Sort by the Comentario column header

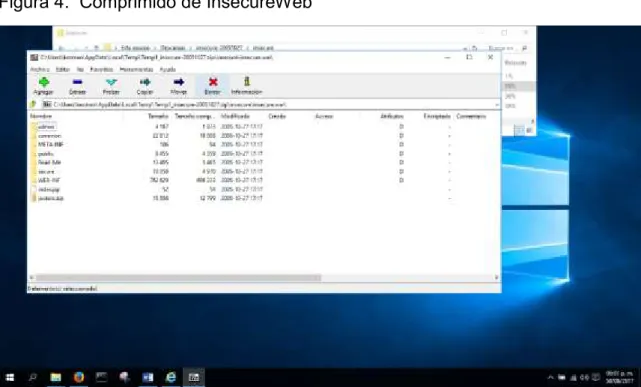[x=471, y=116]
